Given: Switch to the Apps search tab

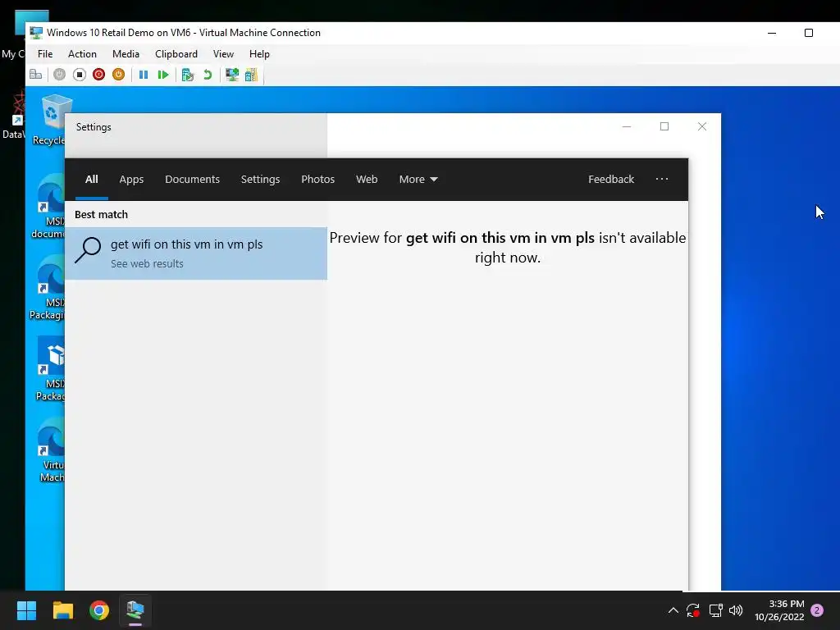Looking at the screenshot, I should pyautogui.click(x=131, y=180).
